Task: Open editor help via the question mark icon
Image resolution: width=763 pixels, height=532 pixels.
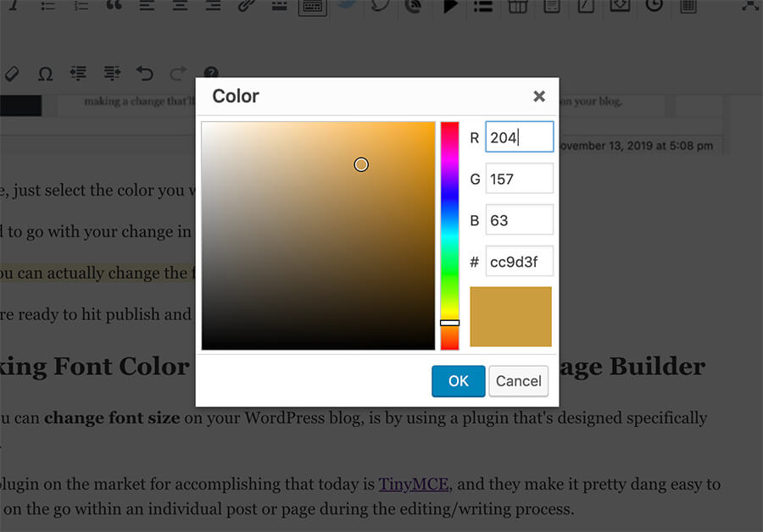Action: point(211,74)
